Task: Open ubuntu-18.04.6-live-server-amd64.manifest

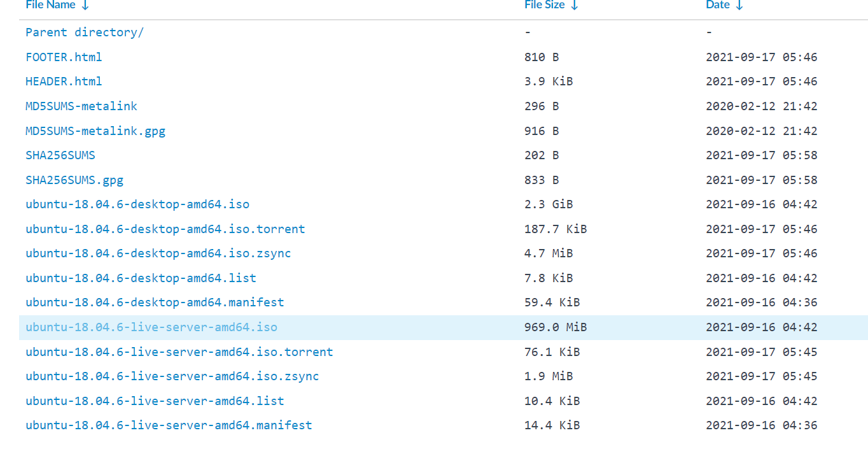Action: (x=169, y=425)
